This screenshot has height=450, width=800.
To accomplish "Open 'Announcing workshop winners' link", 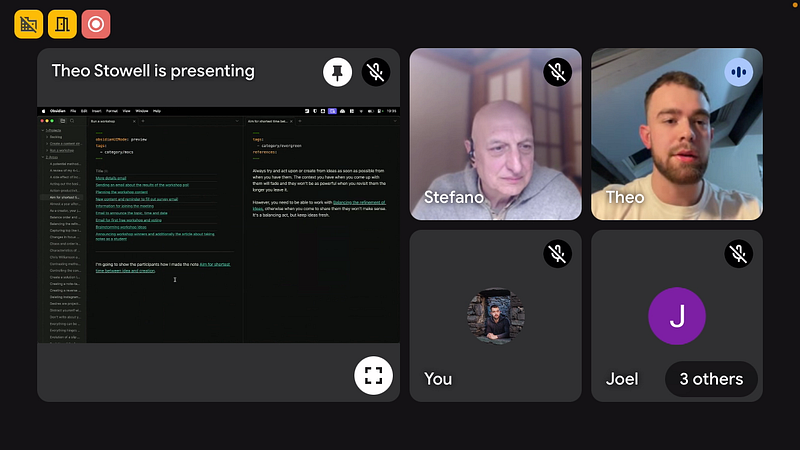I will 155,236.
